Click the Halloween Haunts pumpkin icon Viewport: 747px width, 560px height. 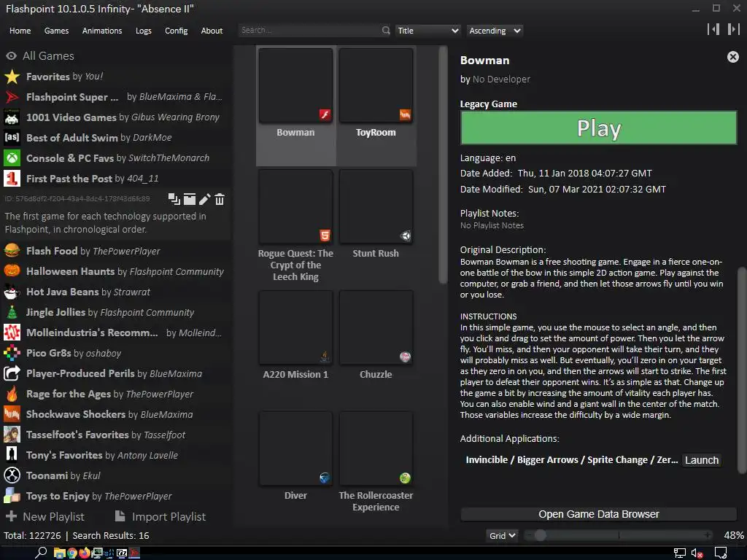point(12,271)
